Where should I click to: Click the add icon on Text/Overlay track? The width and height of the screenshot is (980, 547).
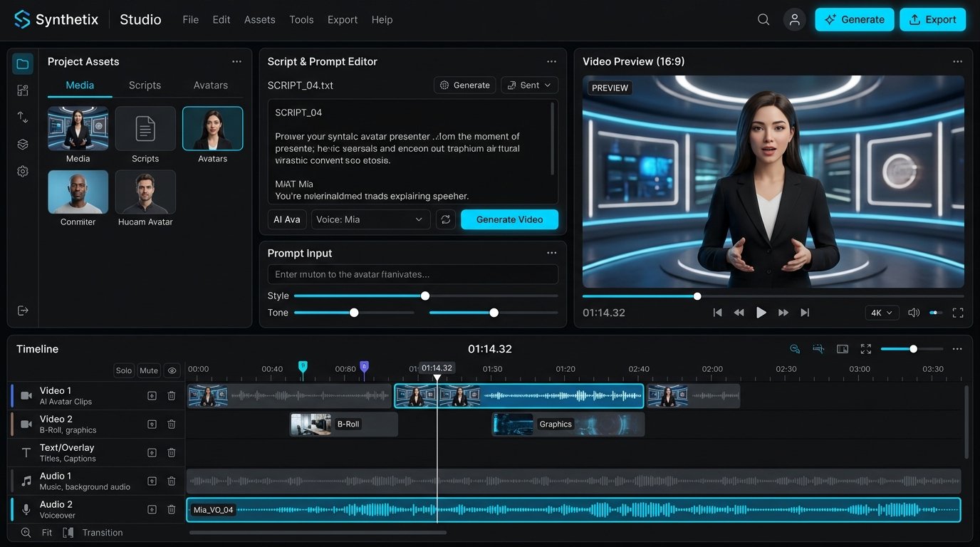[x=152, y=453]
